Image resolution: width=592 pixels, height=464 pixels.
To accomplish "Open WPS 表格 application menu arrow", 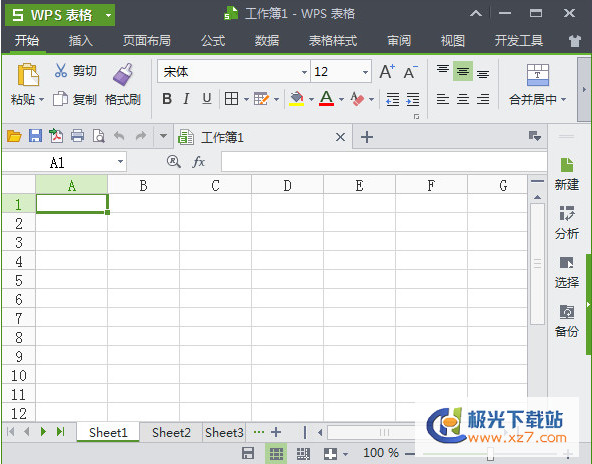I will (x=108, y=15).
